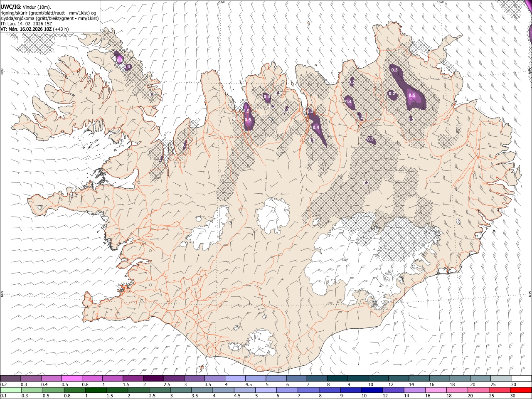Select the bright red swatch ending the lower scale
This screenshot has width=532, height=399.
tap(520, 390)
